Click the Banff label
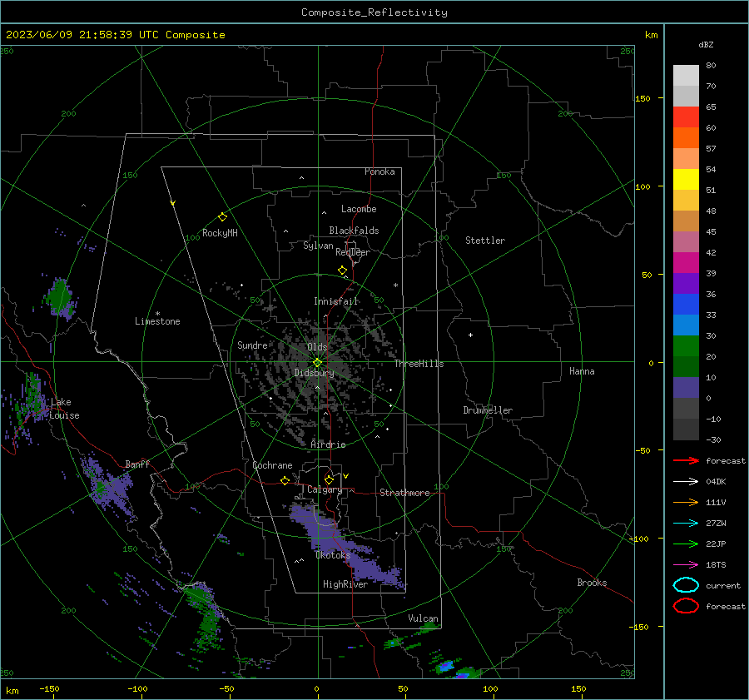This screenshot has height=700, width=749. point(137,464)
